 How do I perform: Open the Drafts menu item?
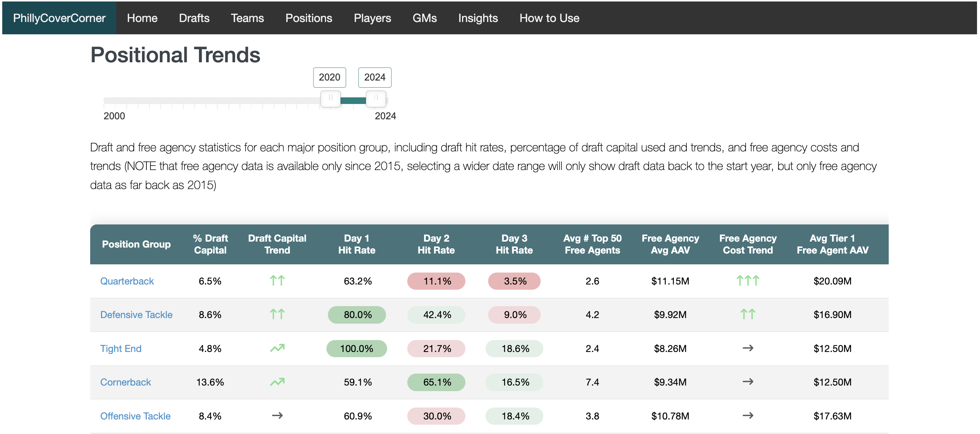click(194, 18)
